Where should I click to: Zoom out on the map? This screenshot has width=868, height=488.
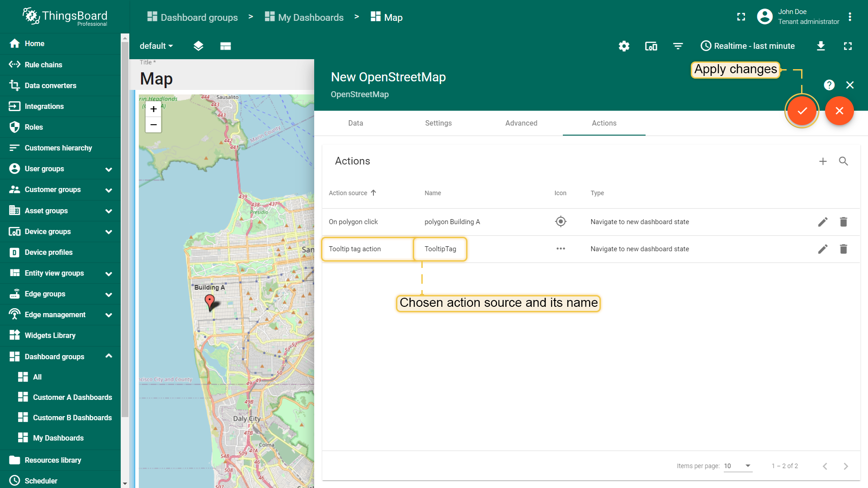pos(154,125)
